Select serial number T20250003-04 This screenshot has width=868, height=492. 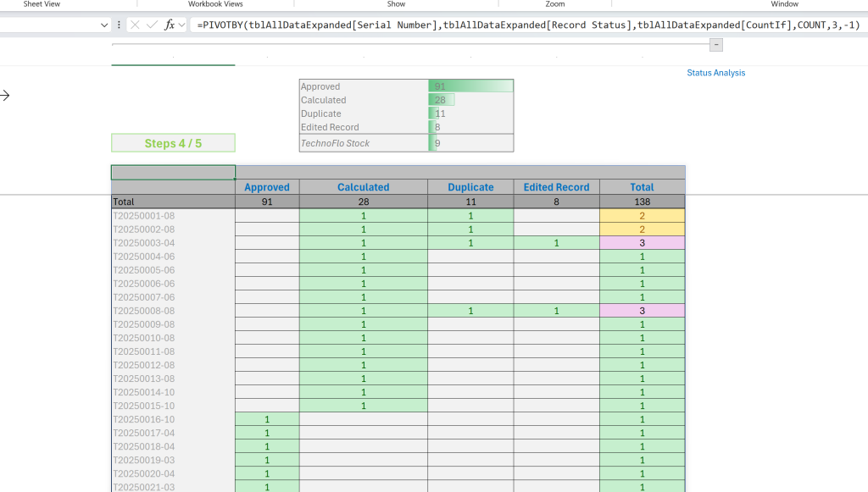173,243
